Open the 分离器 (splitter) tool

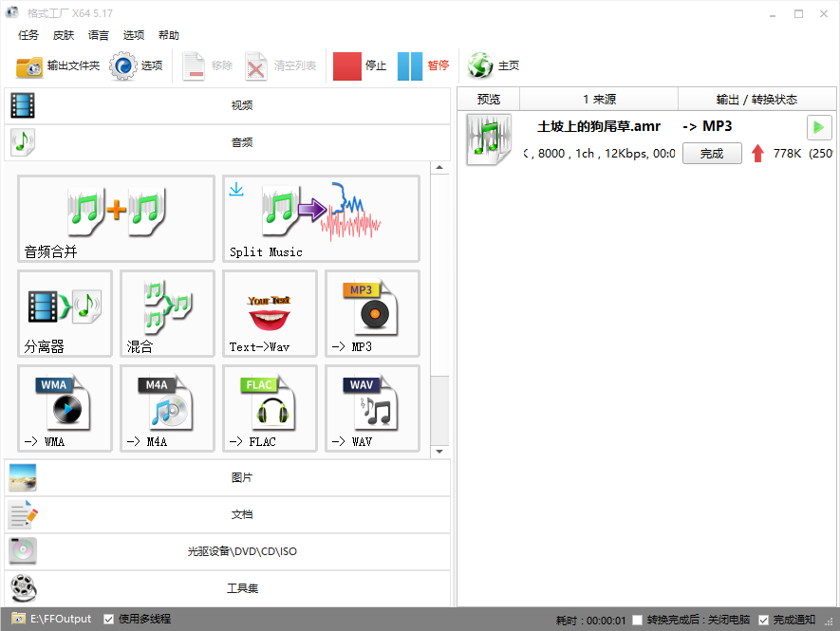[65, 313]
